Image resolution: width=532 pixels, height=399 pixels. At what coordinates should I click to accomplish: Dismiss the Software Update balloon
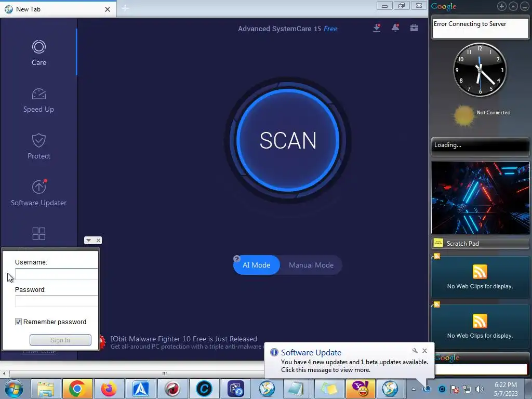pos(424,351)
